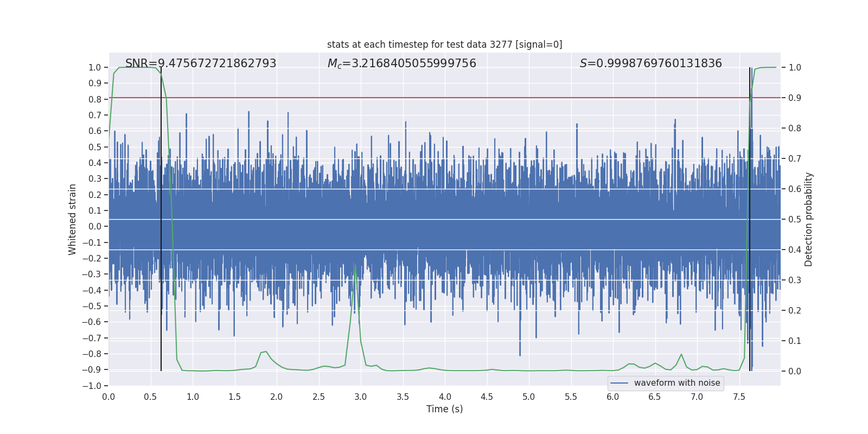This screenshot has width=868, height=434.
Task: Click the 'Detection probability' right axis label
Action: tap(809, 219)
